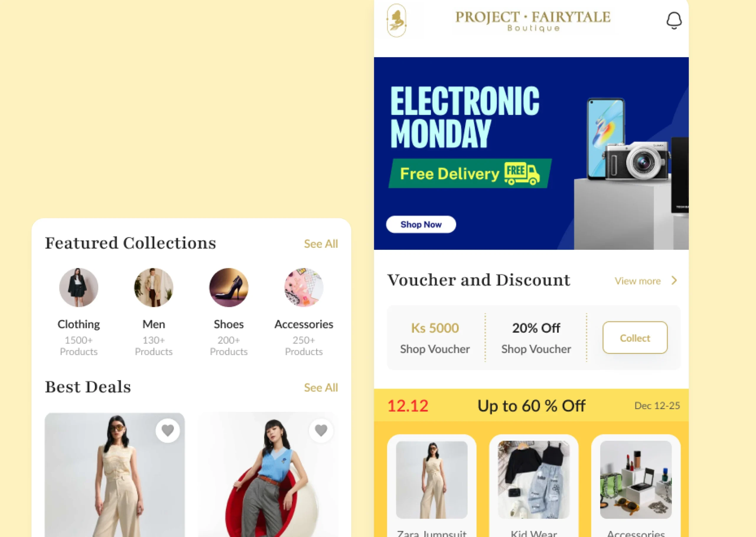
Task: Tap the Project Fairytale mermaid logo
Action: (397, 20)
